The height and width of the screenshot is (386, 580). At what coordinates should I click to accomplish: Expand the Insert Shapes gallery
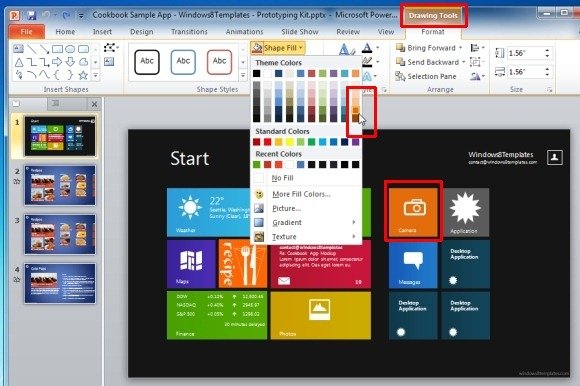pos(95,75)
